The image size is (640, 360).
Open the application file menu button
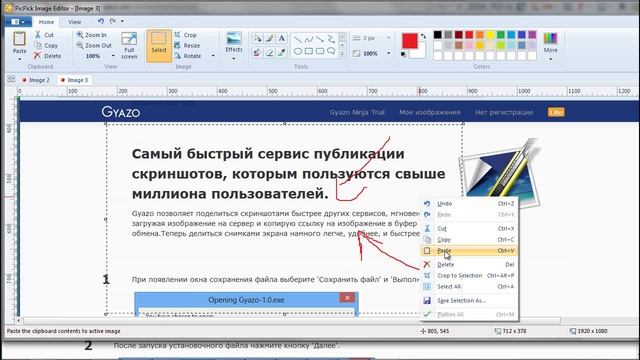[x=18, y=22]
